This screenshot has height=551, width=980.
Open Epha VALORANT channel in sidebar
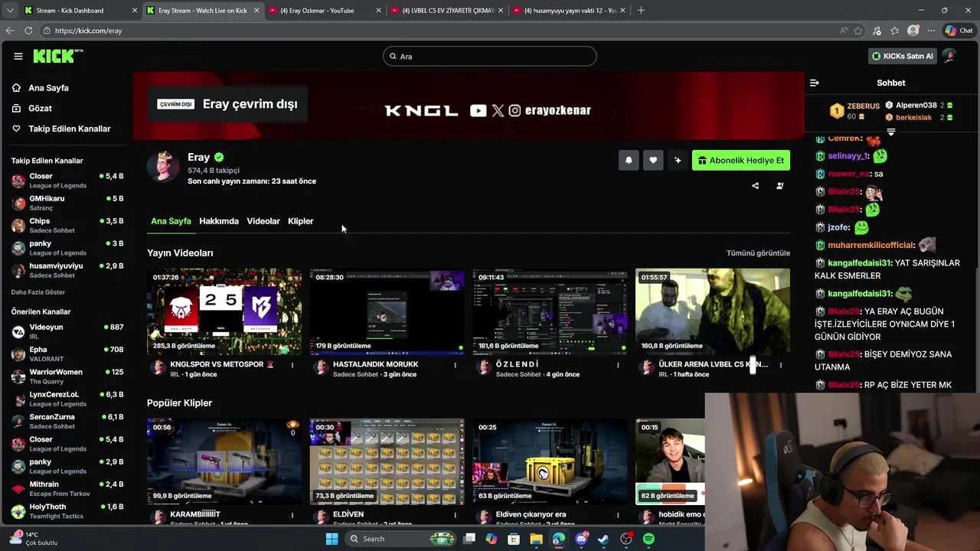point(67,354)
